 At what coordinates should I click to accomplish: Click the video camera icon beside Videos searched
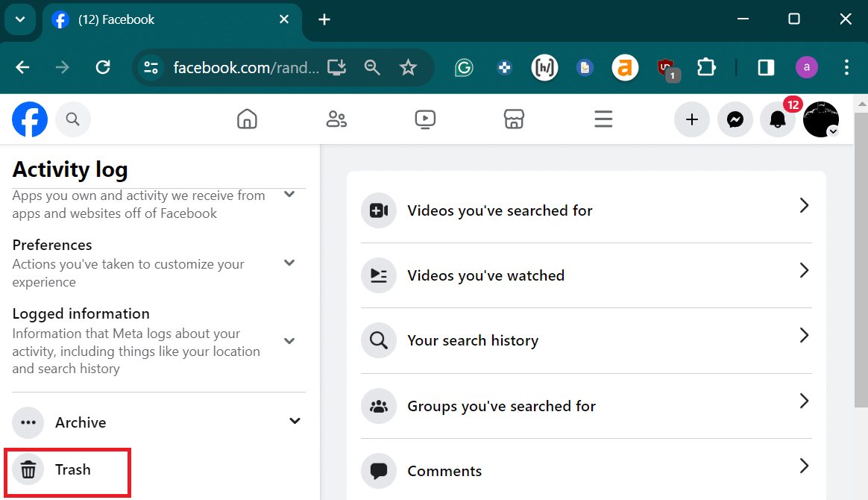pos(379,210)
